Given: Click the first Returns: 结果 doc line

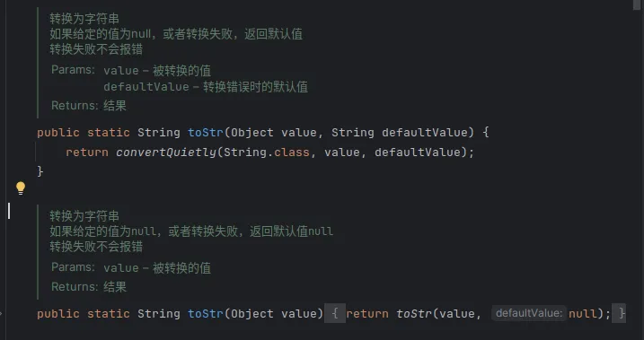Looking at the screenshot, I should (x=89, y=106).
